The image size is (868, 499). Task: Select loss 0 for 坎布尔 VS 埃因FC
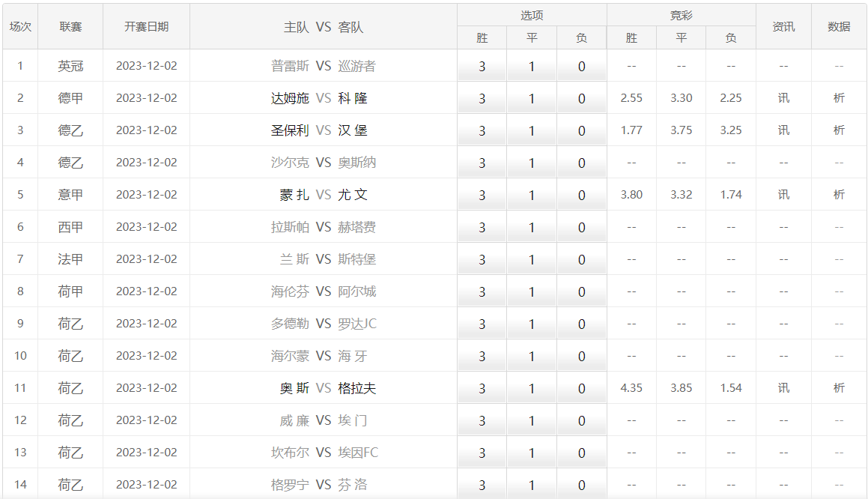coord(581,453)
